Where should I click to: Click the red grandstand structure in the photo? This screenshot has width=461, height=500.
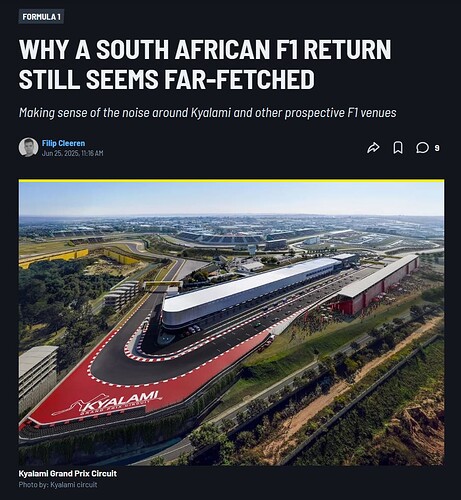pyautogui.click(x=378, y=285)
